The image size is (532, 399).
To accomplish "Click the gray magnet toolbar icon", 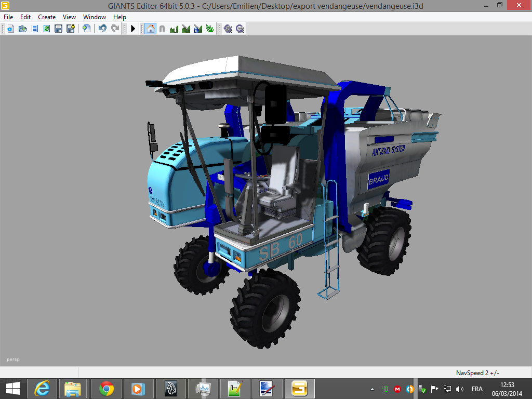I will pyautogui.click(x=162, y=29).
